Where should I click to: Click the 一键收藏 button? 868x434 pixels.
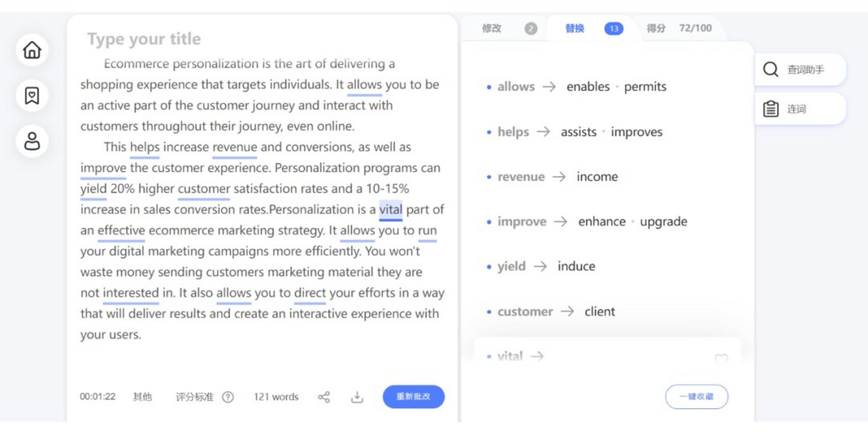(697, 397)
